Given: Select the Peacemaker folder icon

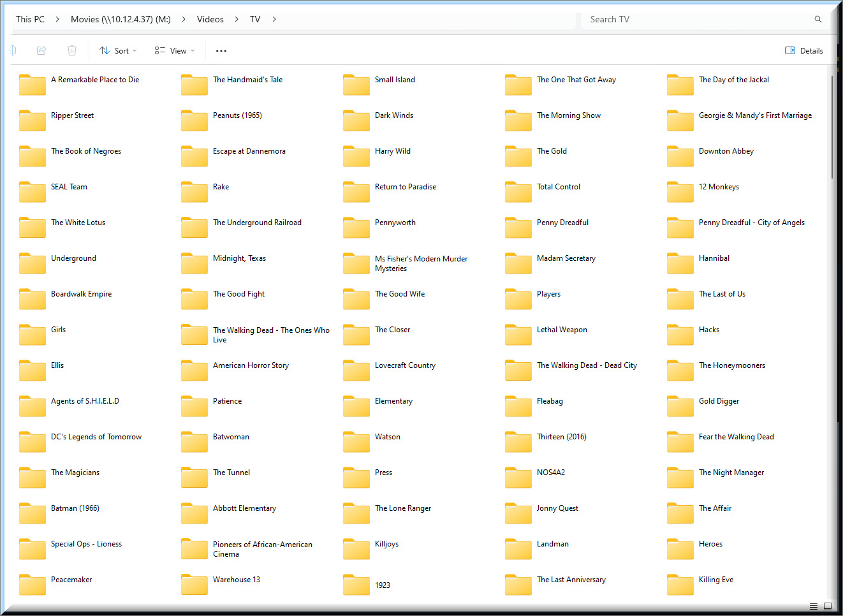Looking at the screenshot, I should pyautogui.click(x=33, y=584).
